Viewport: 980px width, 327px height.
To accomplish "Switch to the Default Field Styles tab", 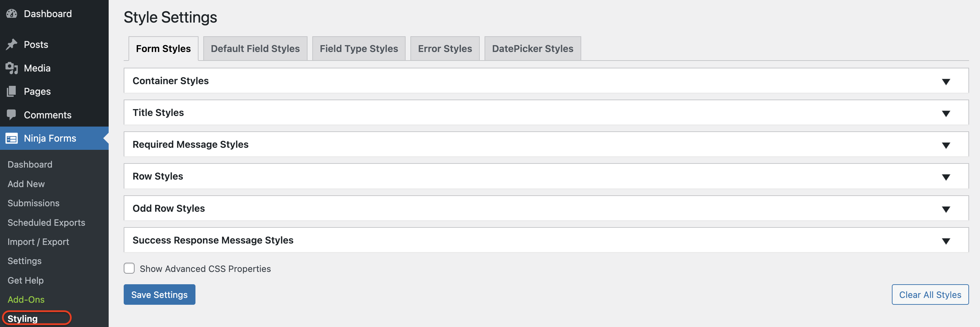I will [x=255, y=48].
